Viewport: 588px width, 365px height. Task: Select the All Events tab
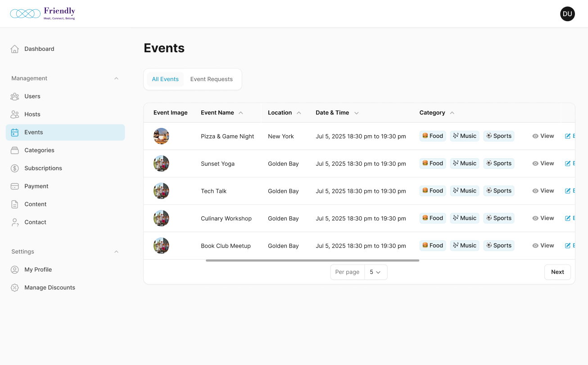coord(165,79)
